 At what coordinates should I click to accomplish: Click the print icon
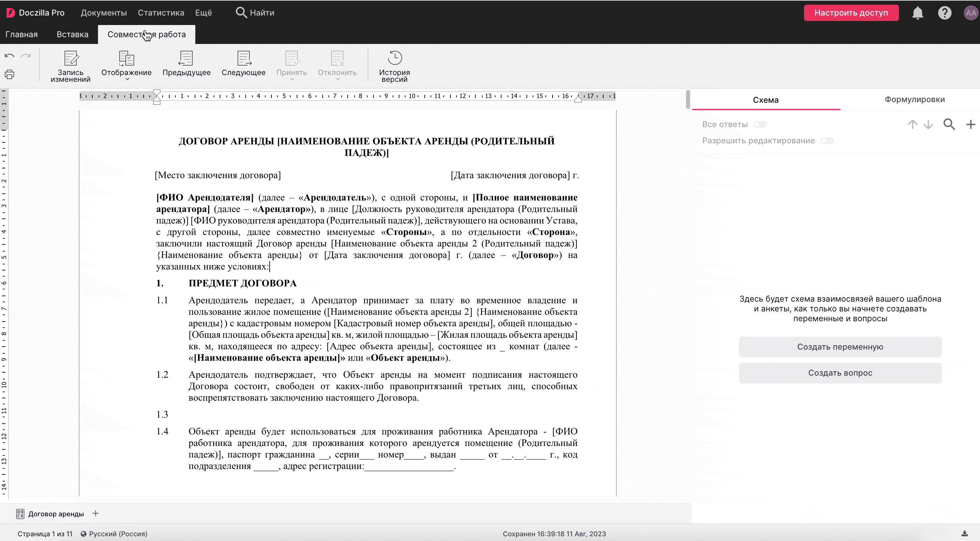[9, 74]
